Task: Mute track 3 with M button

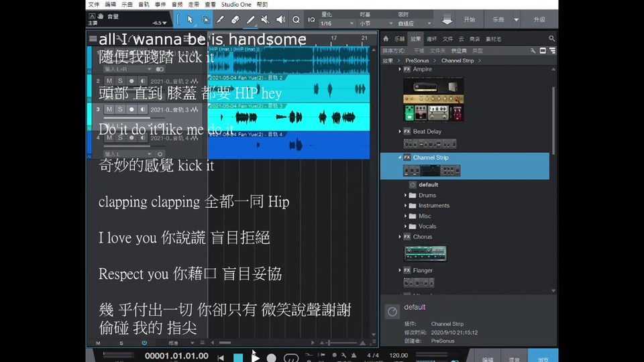Action: pos(109,109)
